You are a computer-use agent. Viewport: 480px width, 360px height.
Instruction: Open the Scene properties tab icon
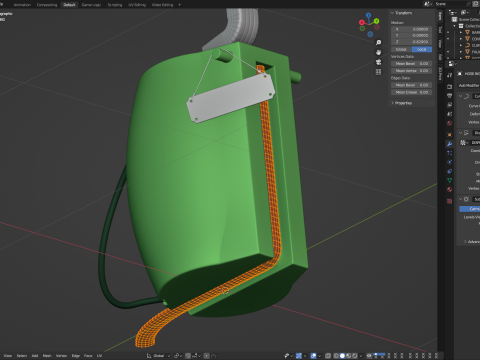click(x=450, y=114)
